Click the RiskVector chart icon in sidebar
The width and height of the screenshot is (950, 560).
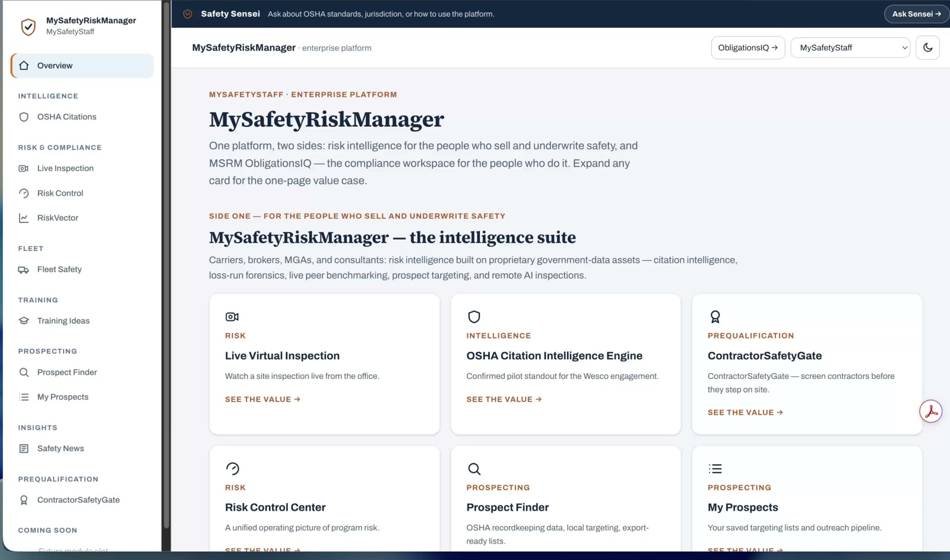pyautogui.click(x=24, y=218)
